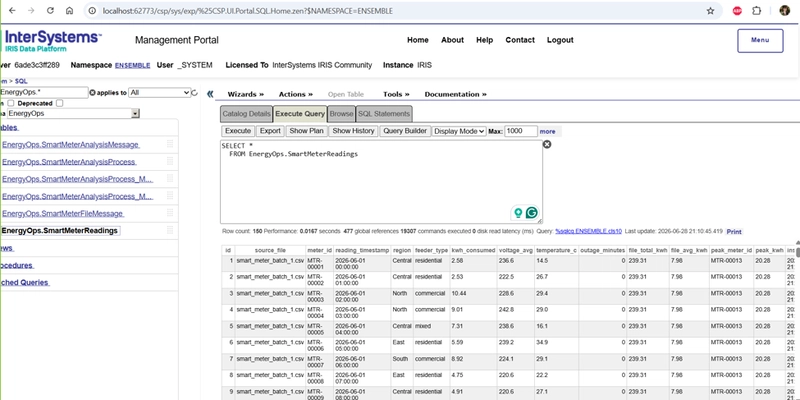Viewport: 800px width, 400px height.
Task: Go back using the browser back arrow
Action: 12,11
